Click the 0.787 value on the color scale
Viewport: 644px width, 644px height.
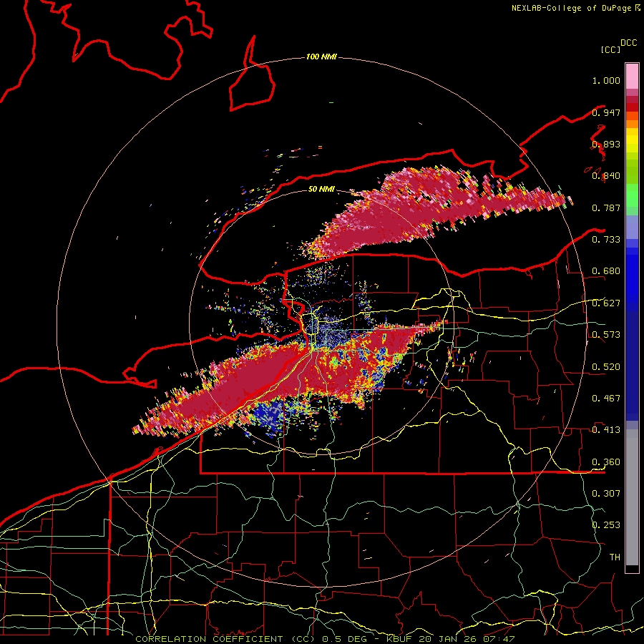pos(606,208)
